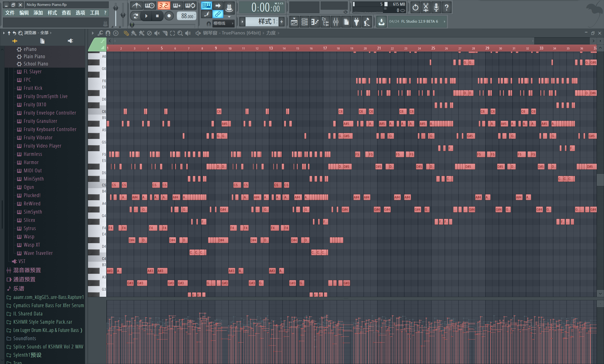Click the record button

click(x=169, y=16)
